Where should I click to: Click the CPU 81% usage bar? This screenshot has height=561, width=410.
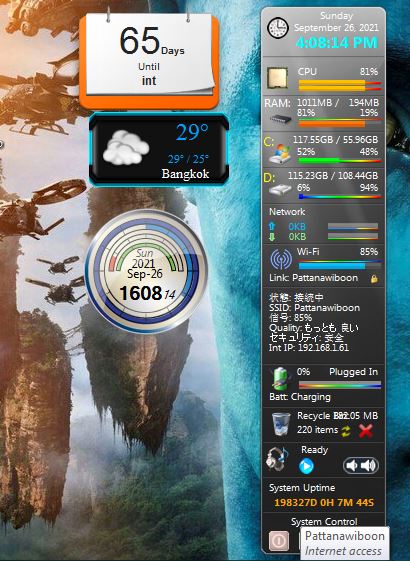340,86
